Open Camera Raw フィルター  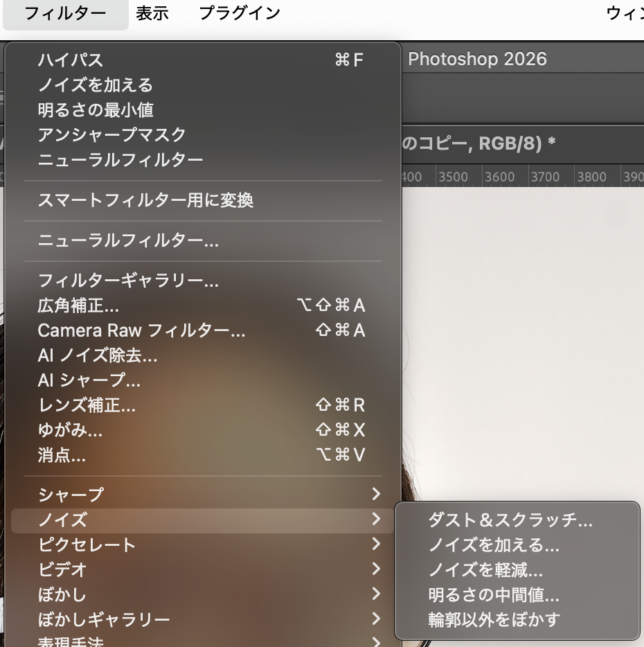pos(141,331)
